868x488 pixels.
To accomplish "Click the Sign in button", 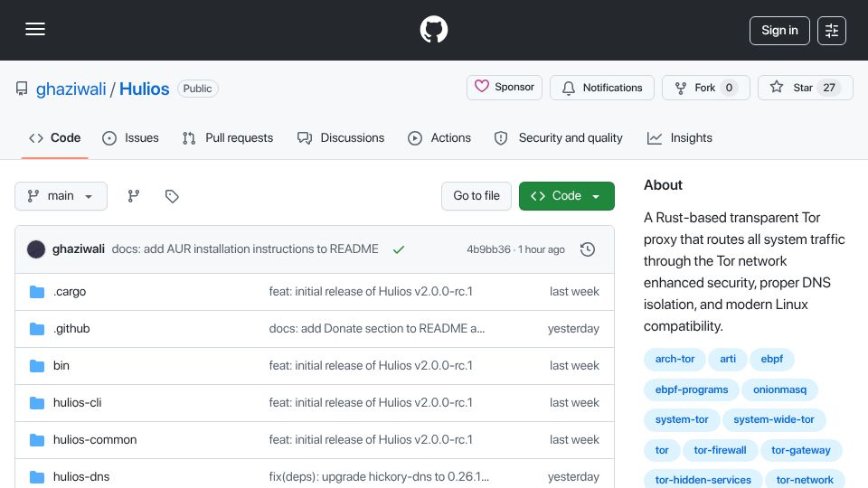I will pyautogui.click(x=779, y=31).
